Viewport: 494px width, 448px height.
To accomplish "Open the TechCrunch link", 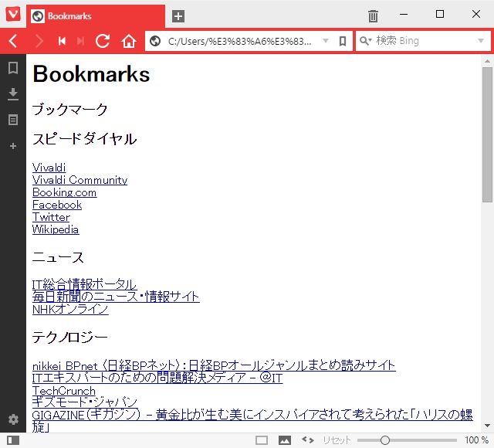I will coord(64,391).
